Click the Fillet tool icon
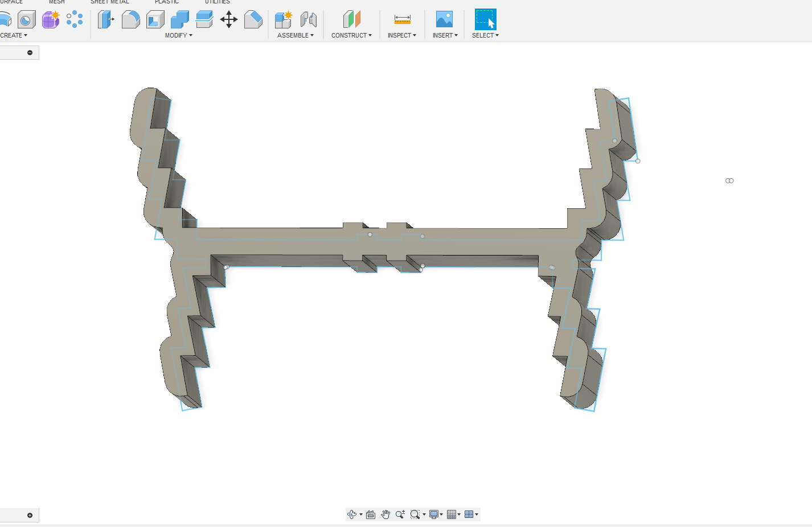The width and height of the screenshot is (812, 527). [x=130, y=20]
